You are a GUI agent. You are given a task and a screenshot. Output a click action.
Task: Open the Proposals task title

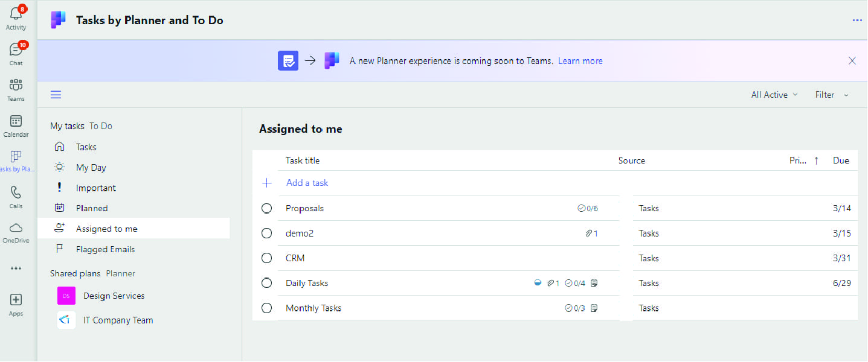(304, 208)
